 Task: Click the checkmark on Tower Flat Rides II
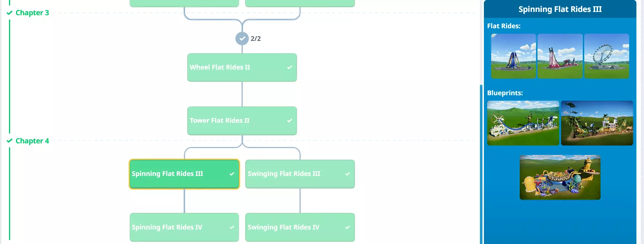tap(290, 121)
